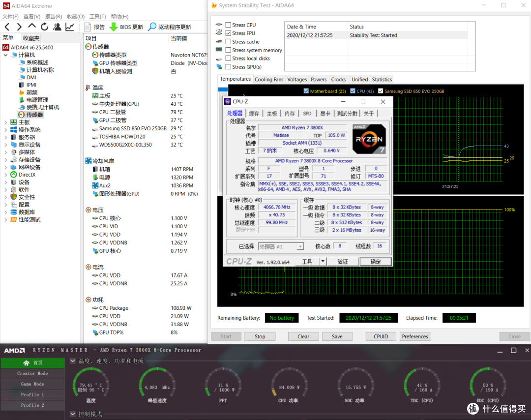Switch to 主板 tab in CPU-Z
Image resolution: width=531 pixels, height=420 pixels.
pyautogui.click(x=272, y=114)
